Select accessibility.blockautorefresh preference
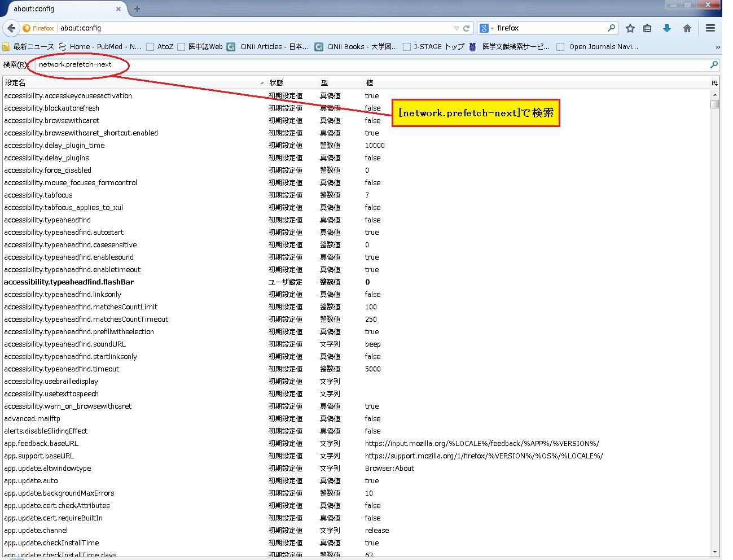 point(356,108)
